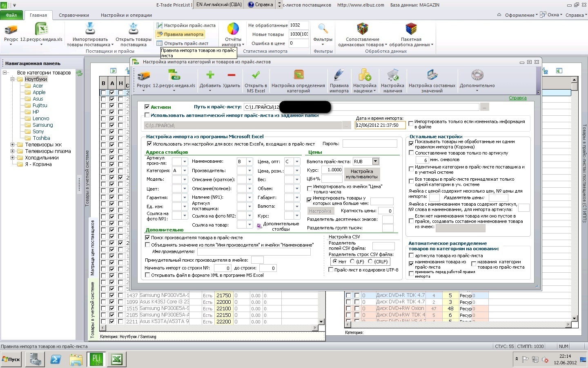Open Модель column dropdown
This screenshot has height=368, width=588.
coord(185,180)
